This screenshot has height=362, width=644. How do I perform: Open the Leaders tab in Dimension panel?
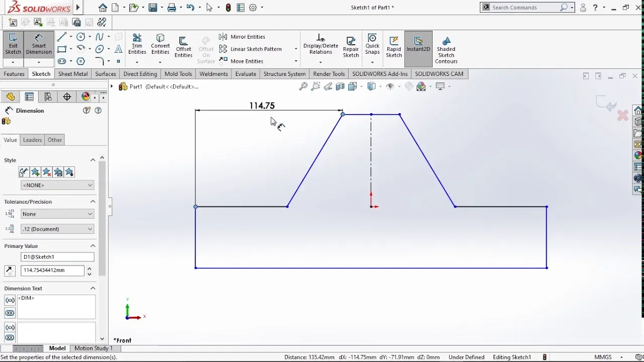[32, 140]
